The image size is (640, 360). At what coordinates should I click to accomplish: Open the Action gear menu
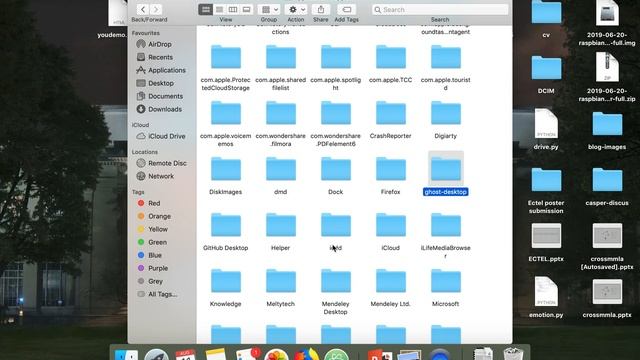tap(296, 9)
